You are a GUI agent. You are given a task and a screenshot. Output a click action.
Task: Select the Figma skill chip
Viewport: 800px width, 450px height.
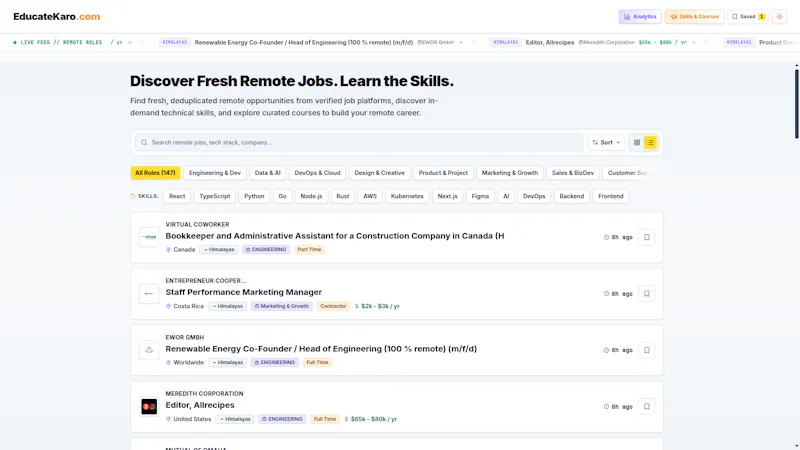pos(480,196)
